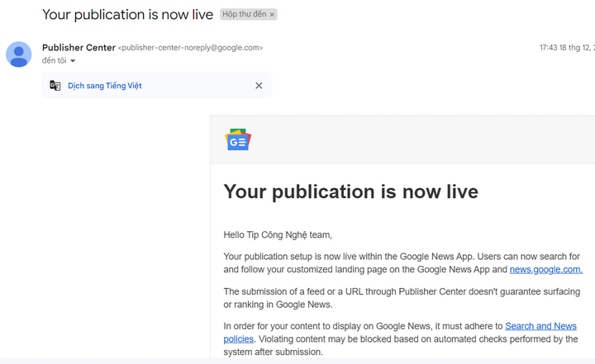The height and width of the screenshot is (364, 595).
Task: Click the paragraph about feed submission not guaranteeing ranking
Action: (x=402, y=298)
